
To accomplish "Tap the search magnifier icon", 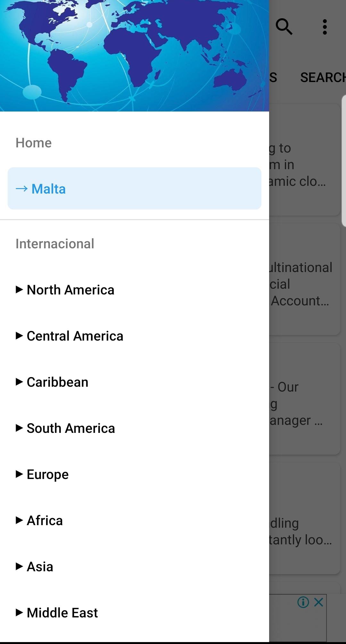I will tap(284, 27).
